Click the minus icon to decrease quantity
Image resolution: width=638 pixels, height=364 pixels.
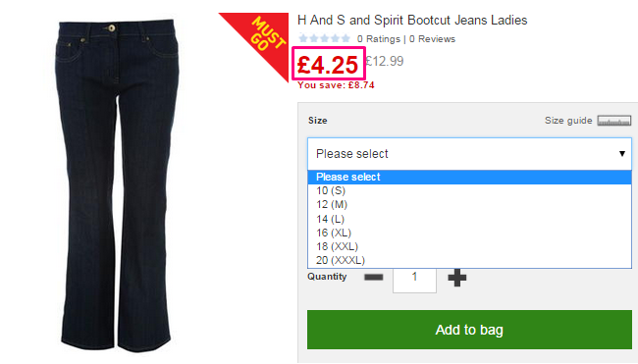click(x=374, y=278)
